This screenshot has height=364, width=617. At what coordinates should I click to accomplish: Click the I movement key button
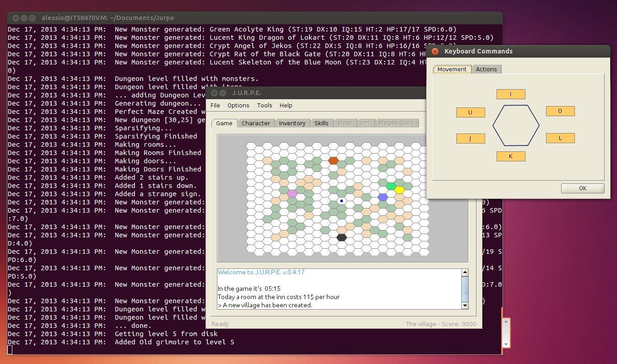click(x=511, y=94)
